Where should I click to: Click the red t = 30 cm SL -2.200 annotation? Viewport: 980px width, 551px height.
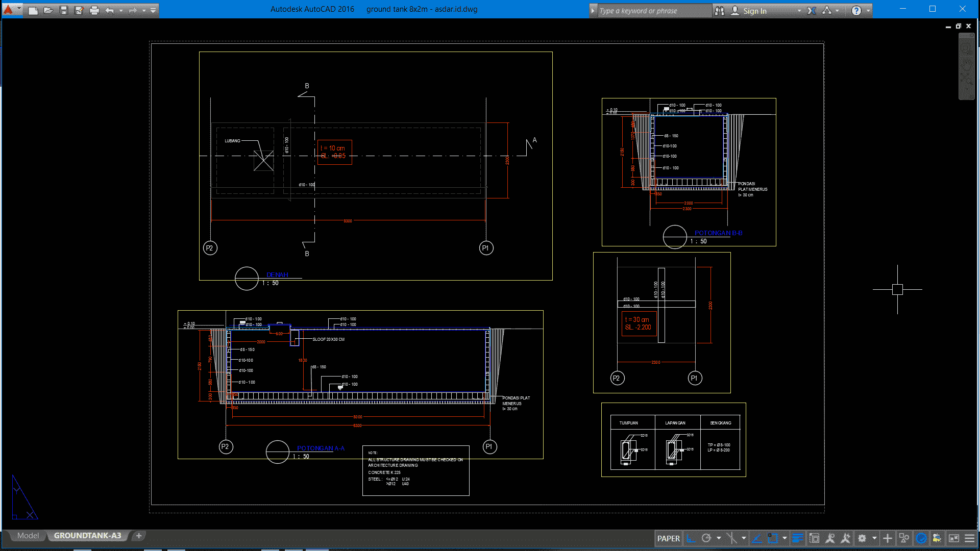point(639,323)
